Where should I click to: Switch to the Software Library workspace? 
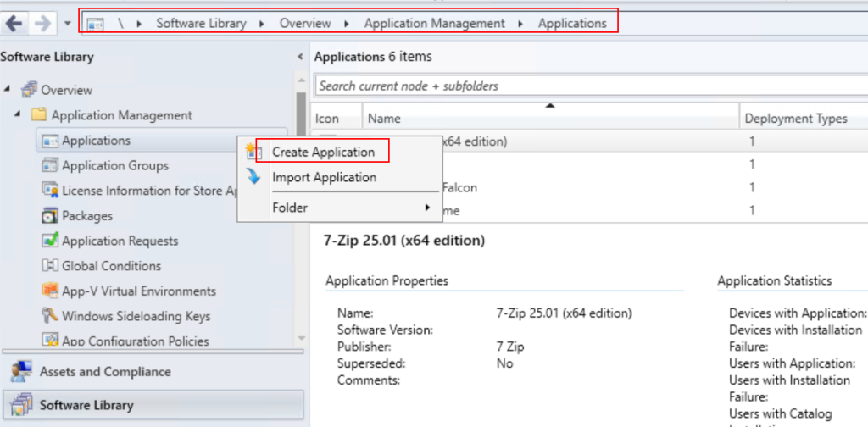pyautogui.click(x=86, y=406)
